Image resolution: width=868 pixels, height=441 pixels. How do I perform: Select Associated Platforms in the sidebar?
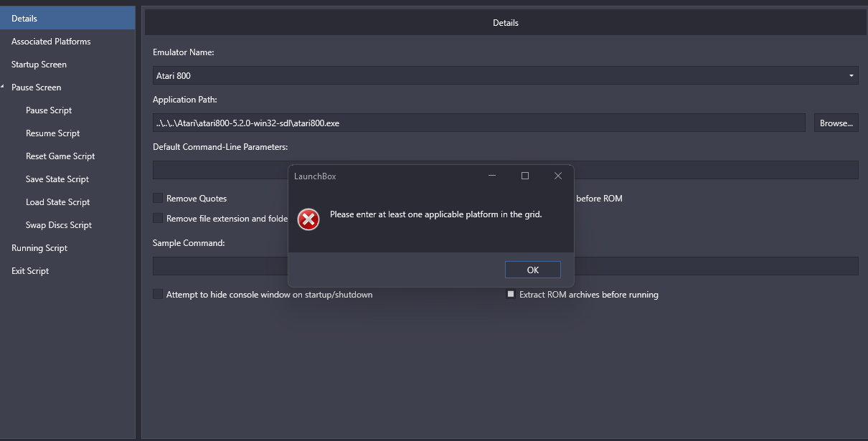51,42
